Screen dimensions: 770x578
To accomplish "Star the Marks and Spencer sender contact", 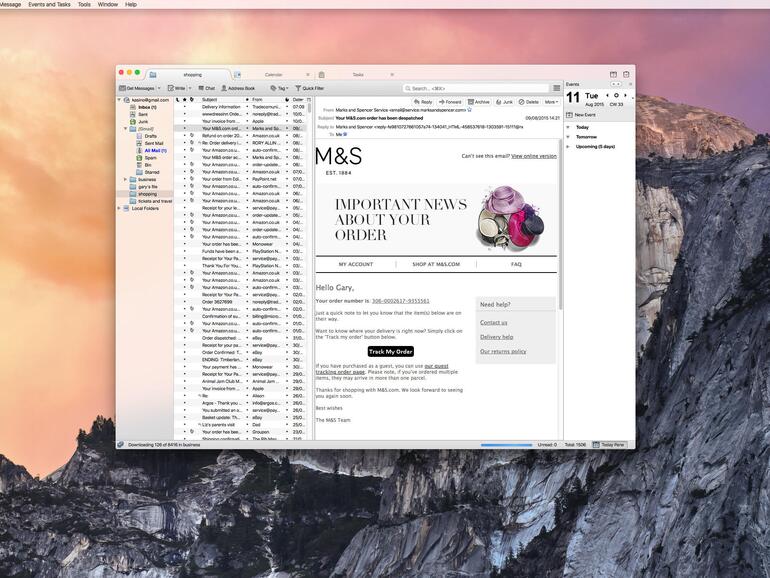I will point(469,110).
